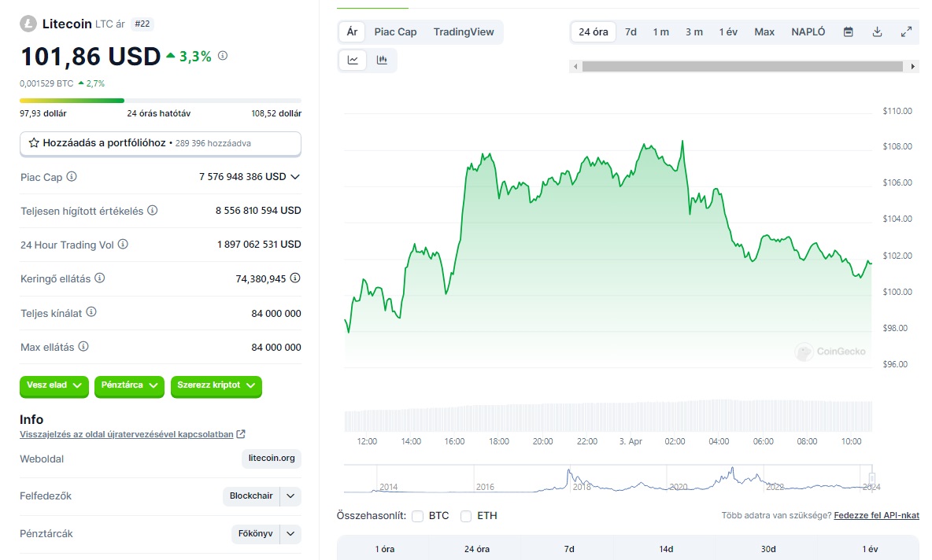Show info icon beside Keringő ellátás label
Viewport: 932px width, 560px height.
point(100,278)
